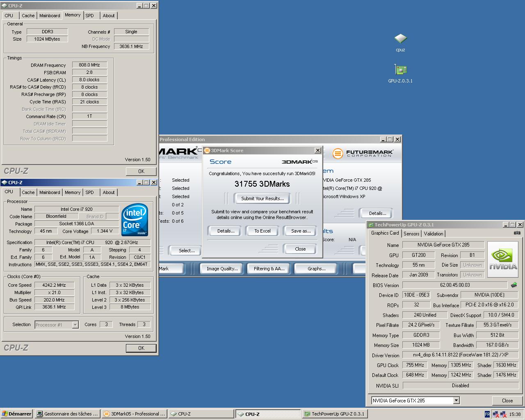Screen dimensions: 525x420
Task: Click Submit Your Results button
Action: [262, 199]
